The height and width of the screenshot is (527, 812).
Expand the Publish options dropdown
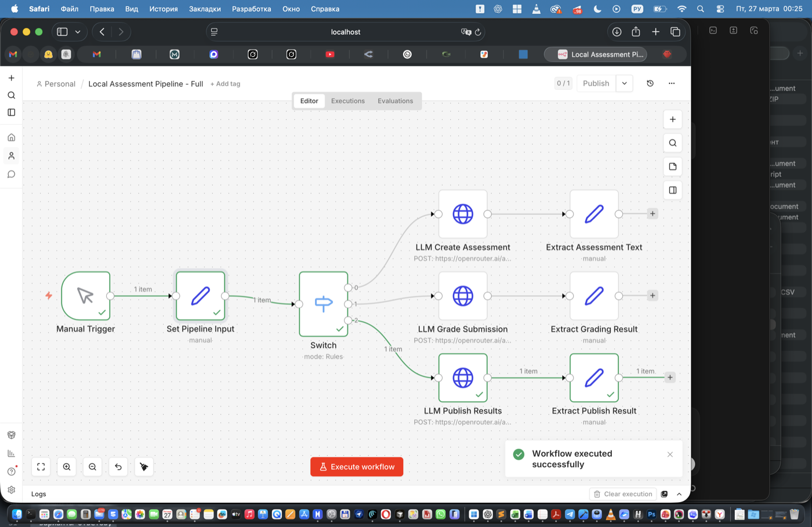(625, 83)
